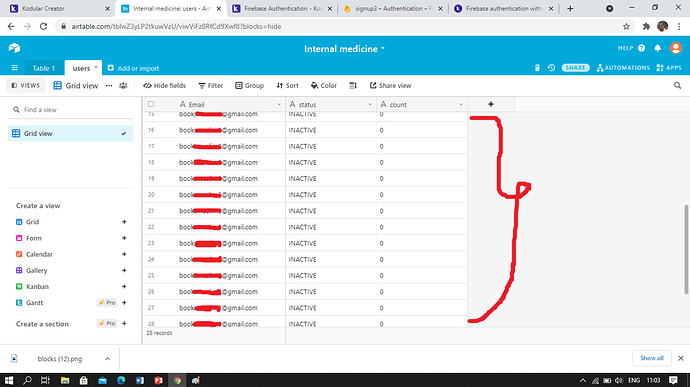Screen dimensions: 690x387
Task: Add a new Calendar view plus icon
Action: click(124, 254)
